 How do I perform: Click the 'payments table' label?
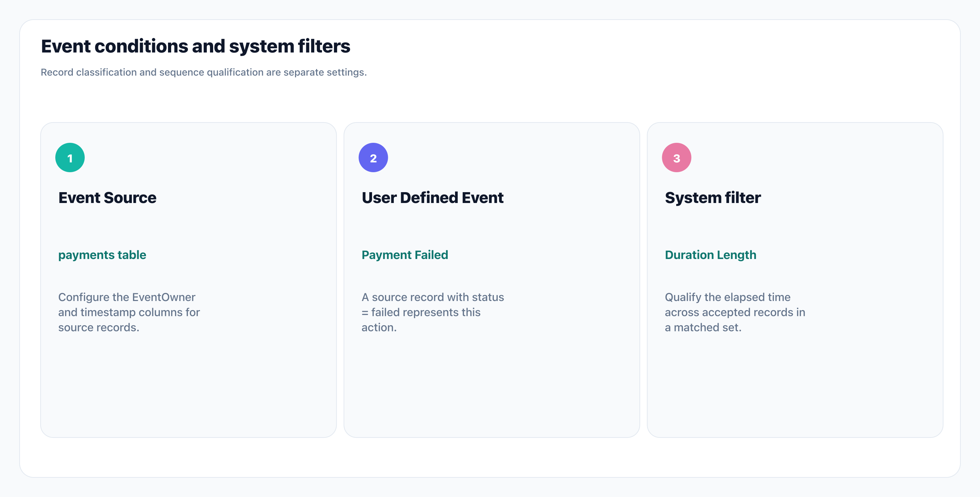(102, 255)
